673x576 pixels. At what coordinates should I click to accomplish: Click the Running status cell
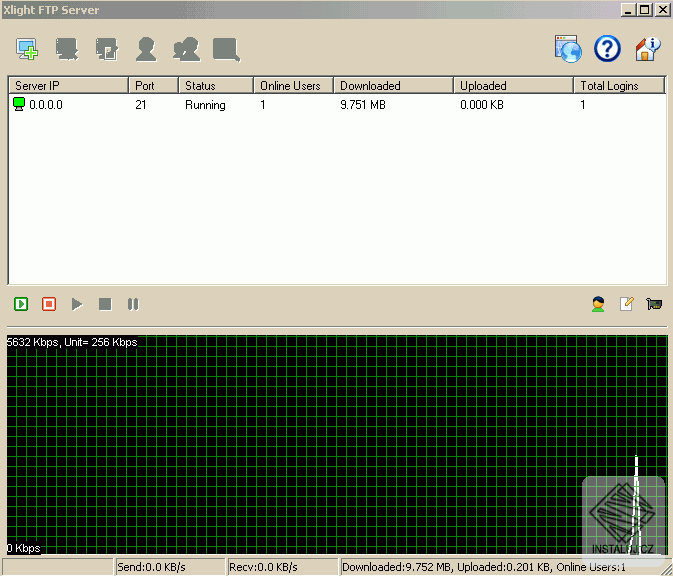click(205, 105)
